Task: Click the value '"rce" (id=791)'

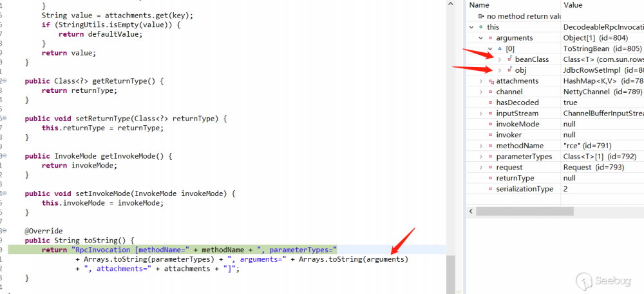Action: [x=588, y=146]
